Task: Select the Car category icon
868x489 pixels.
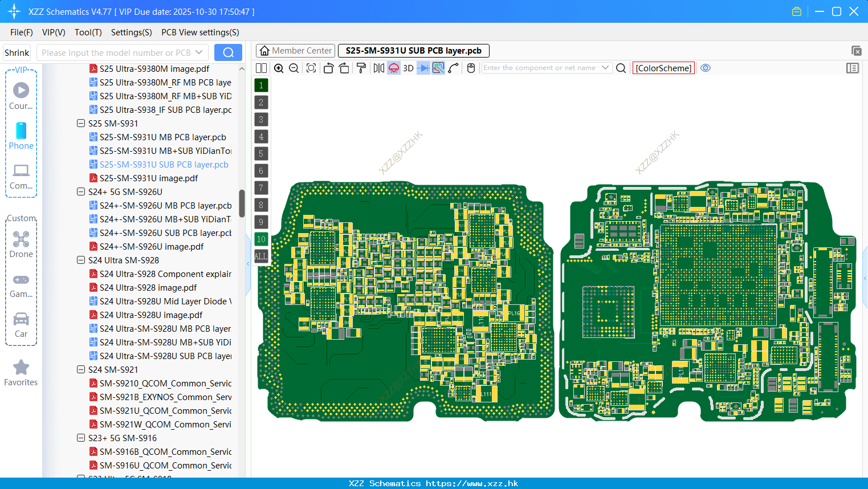Action: 21,324
